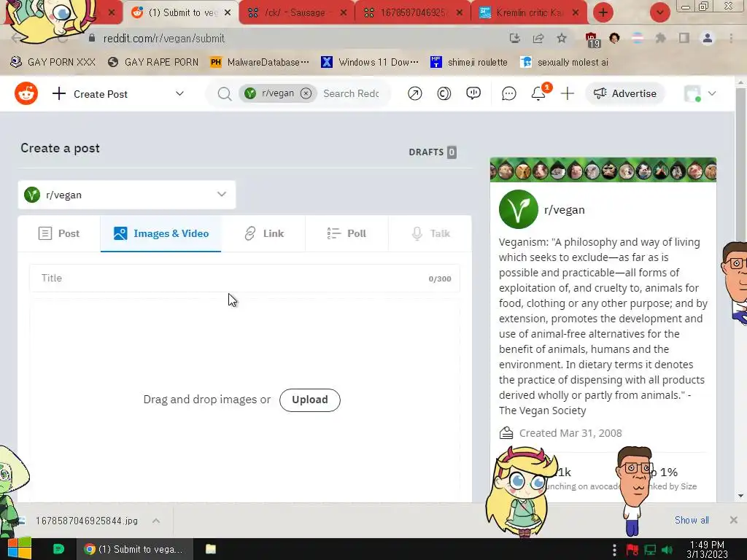Expand the download item options chevron
This screenshot has width=747, height=560.
click(156, 521)
